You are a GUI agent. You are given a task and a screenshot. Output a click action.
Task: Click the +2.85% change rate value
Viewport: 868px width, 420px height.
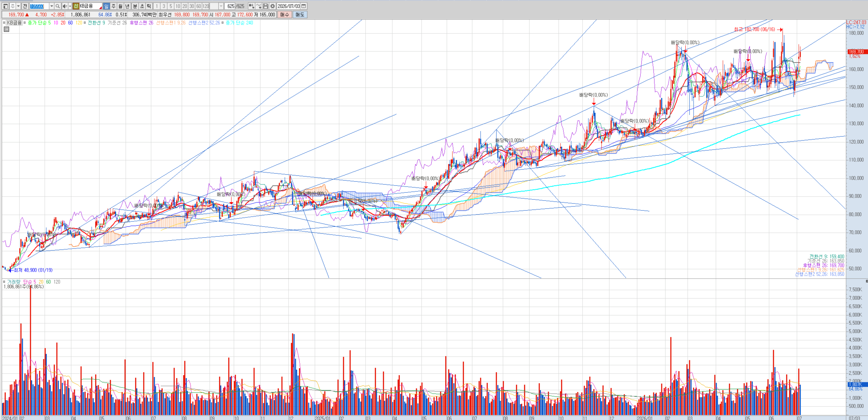point(58,14)
